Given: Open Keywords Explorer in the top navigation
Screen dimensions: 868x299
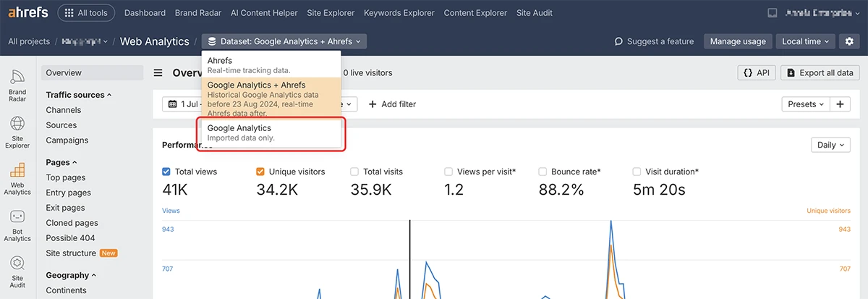Looking at the screenshot, I should click(399, 13).
